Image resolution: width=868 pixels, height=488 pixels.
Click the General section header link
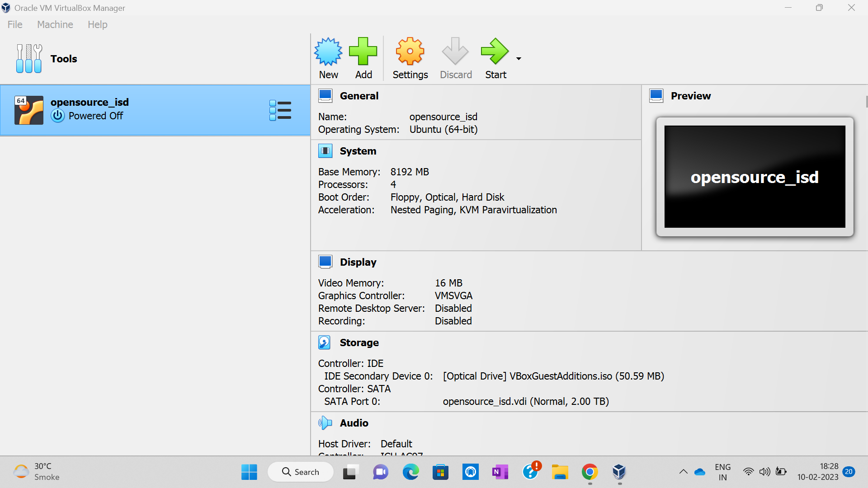coord(359,96)
